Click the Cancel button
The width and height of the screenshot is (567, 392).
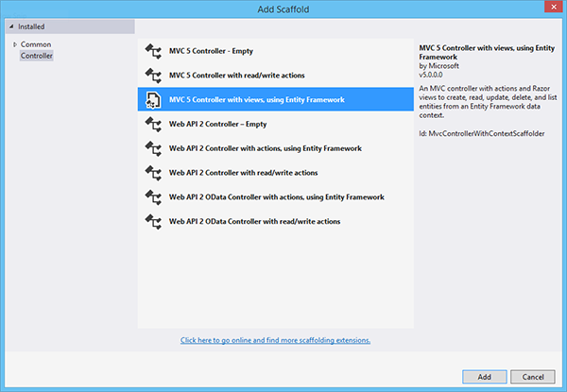coord(533,377)
